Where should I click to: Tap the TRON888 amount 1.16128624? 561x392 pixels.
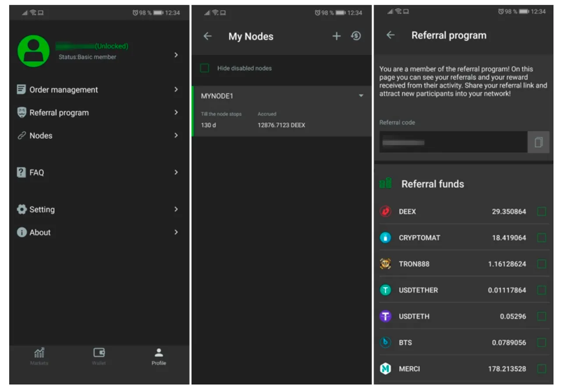pyautogui.click(x=507, y=264)
